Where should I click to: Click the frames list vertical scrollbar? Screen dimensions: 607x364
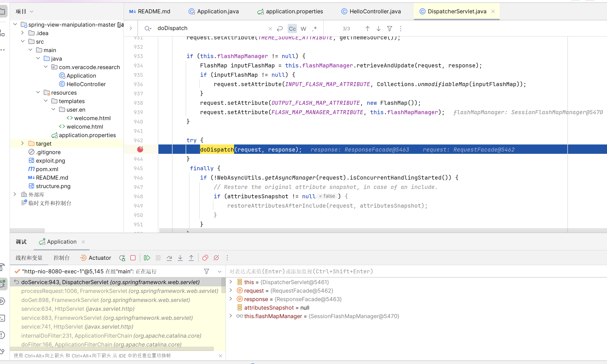(223, 285)
